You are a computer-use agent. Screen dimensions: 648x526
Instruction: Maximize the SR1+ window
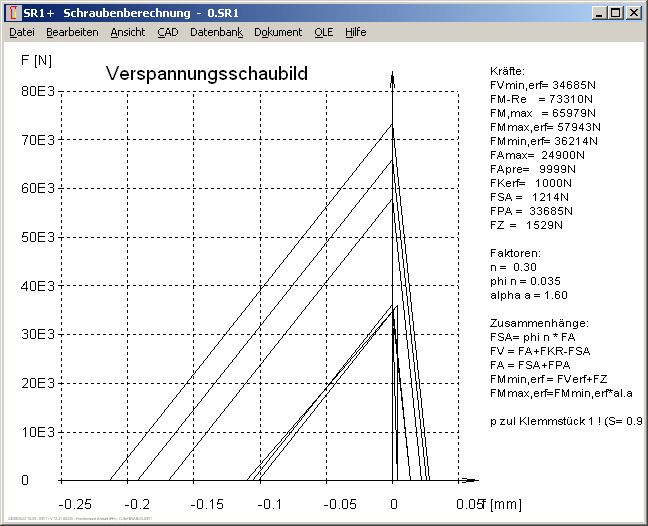pyautogui.click(x=615, y=13)
